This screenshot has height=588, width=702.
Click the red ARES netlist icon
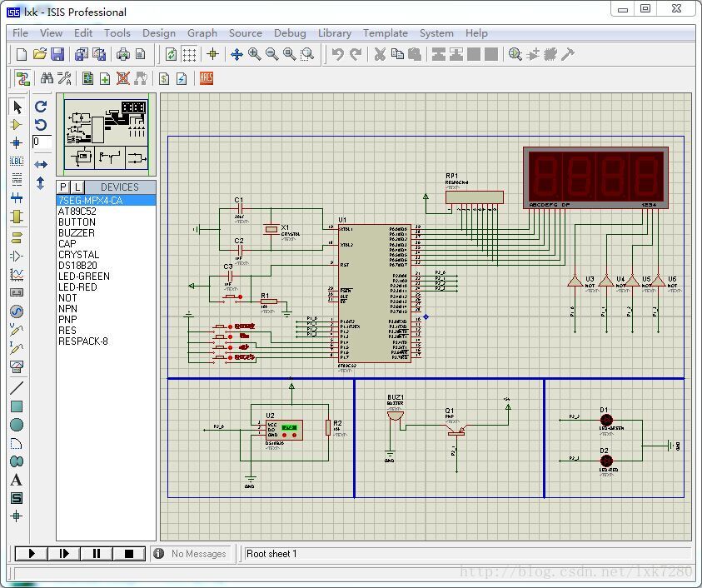tap(206, 78)
